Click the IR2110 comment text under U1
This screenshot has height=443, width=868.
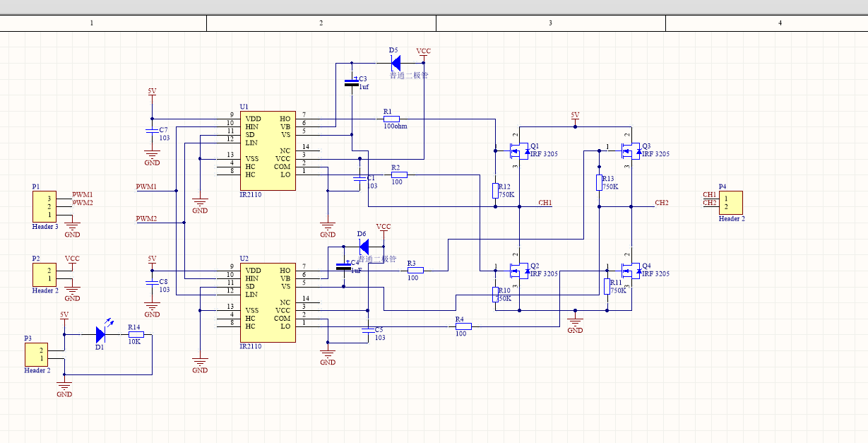251,195
